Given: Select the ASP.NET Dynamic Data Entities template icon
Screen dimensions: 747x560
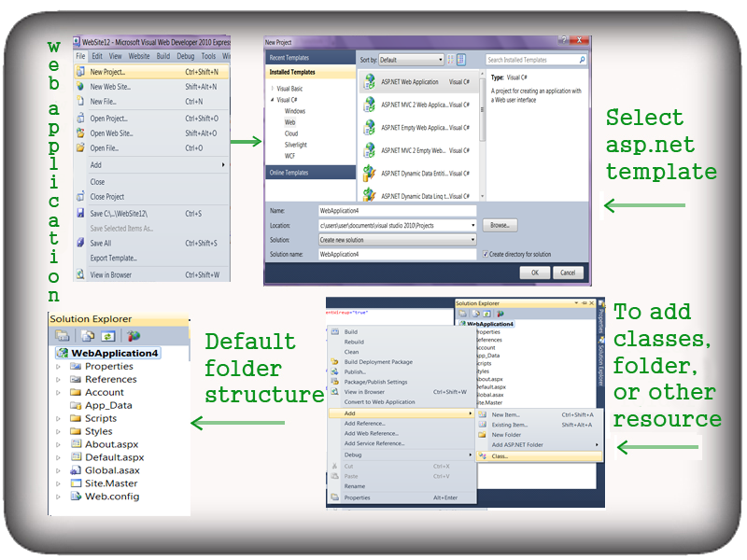Looking at the screenshot, I should [x=369, y=173].
